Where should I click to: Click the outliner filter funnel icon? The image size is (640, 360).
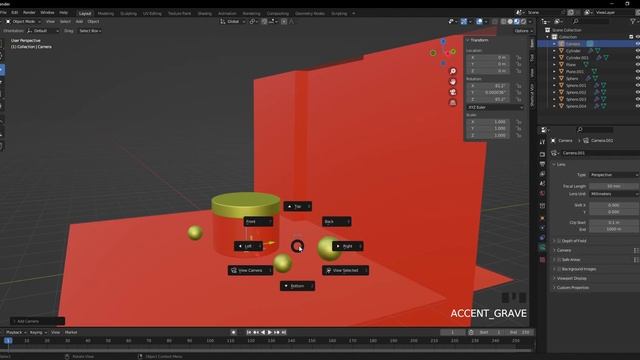(x=633, y=21)
